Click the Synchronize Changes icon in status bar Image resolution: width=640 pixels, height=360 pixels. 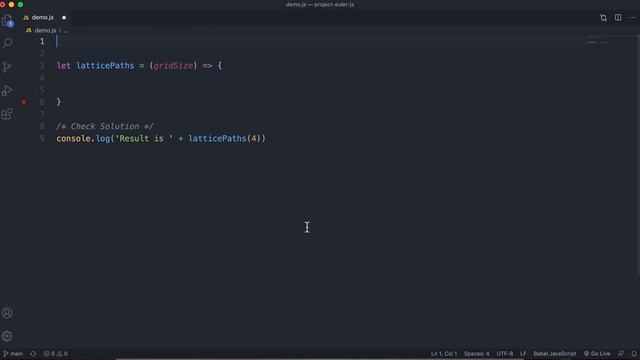click(x=33, y=354)
